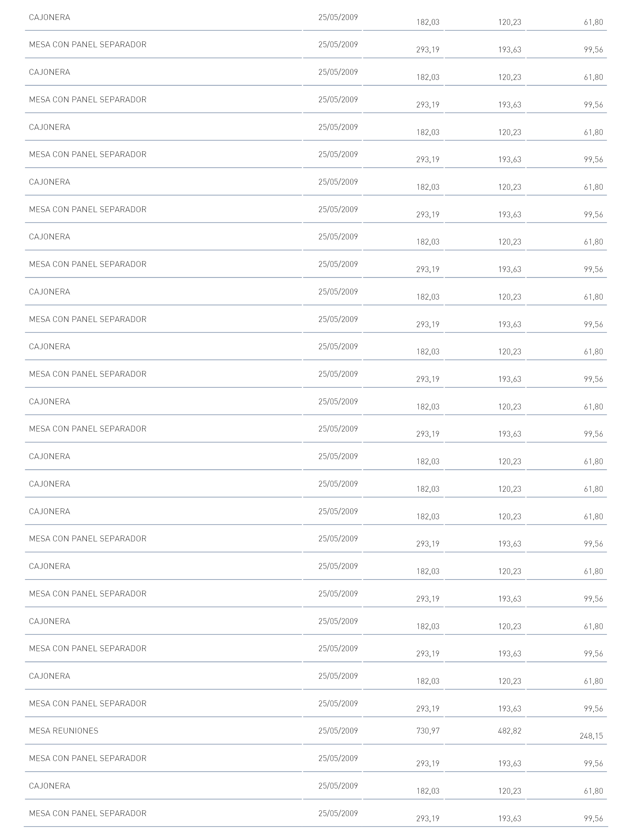Click the 61,80 value in the first row

click(x=593, y=22)
